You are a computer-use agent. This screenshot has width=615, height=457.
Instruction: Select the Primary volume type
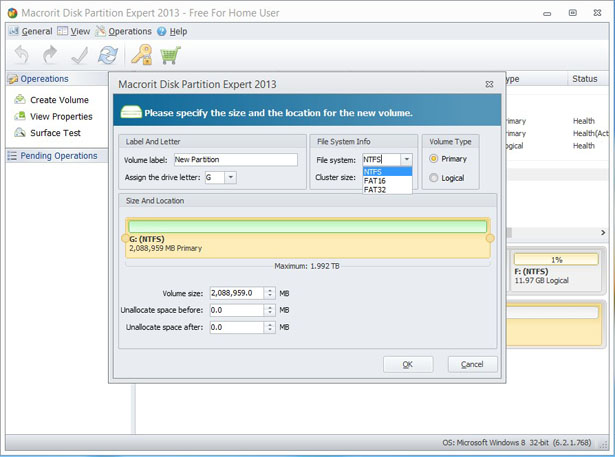tap(433, 159)
